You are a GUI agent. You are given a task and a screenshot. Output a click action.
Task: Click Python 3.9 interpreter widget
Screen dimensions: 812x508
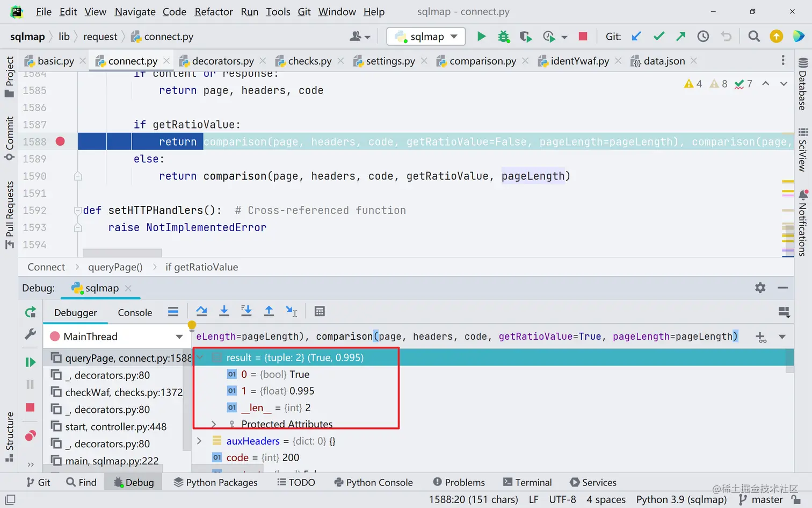coord(681,499)
